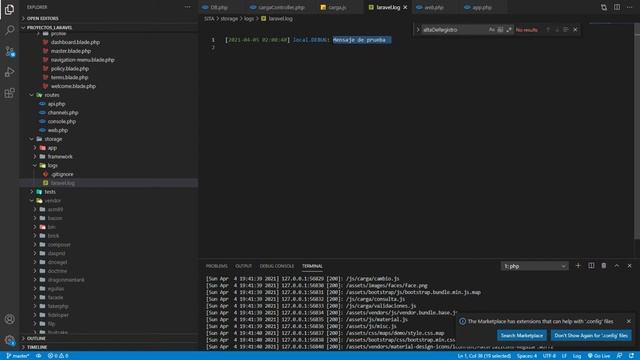Open the Source Control view
Screen dimensions: 640x360
[9, 51]
